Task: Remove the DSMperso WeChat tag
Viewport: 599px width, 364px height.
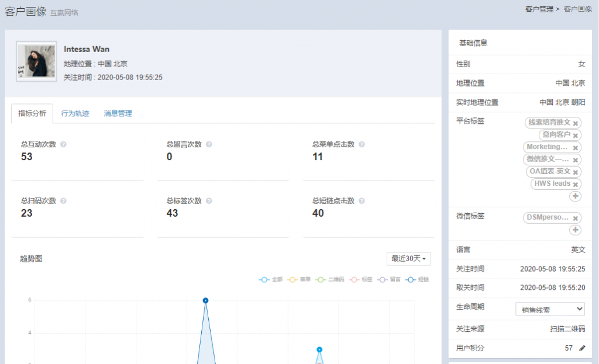Action: pos(576,218)
